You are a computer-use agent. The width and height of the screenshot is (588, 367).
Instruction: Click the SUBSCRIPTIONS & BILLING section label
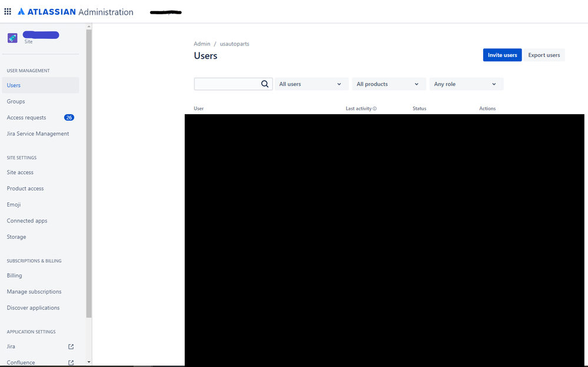34,261
